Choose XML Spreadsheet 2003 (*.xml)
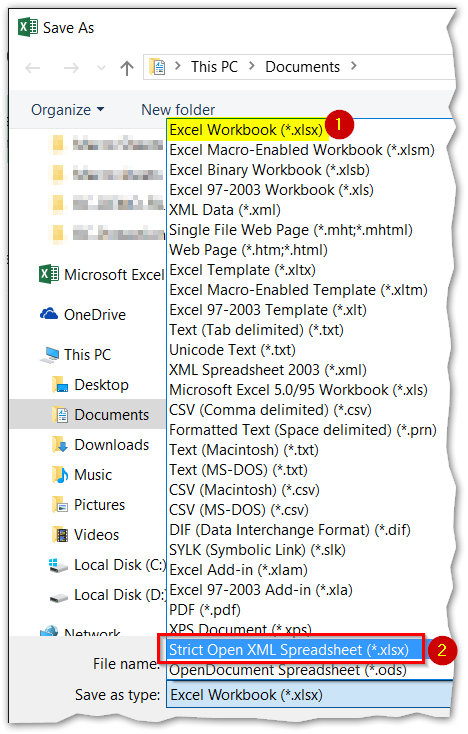 (268, 369)
